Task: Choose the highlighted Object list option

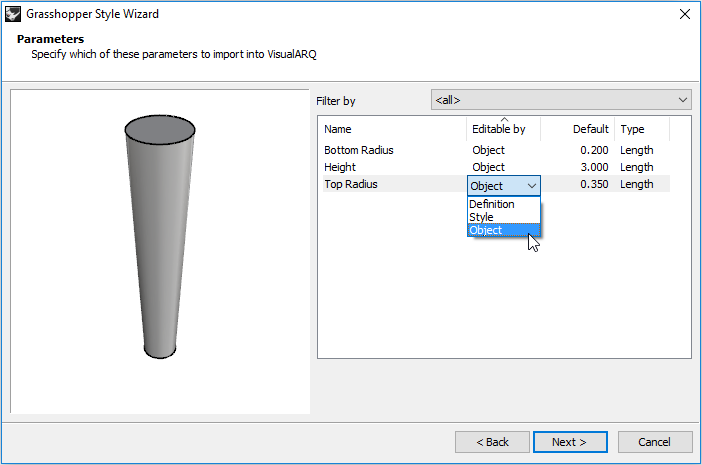Action: coord(504,230)
